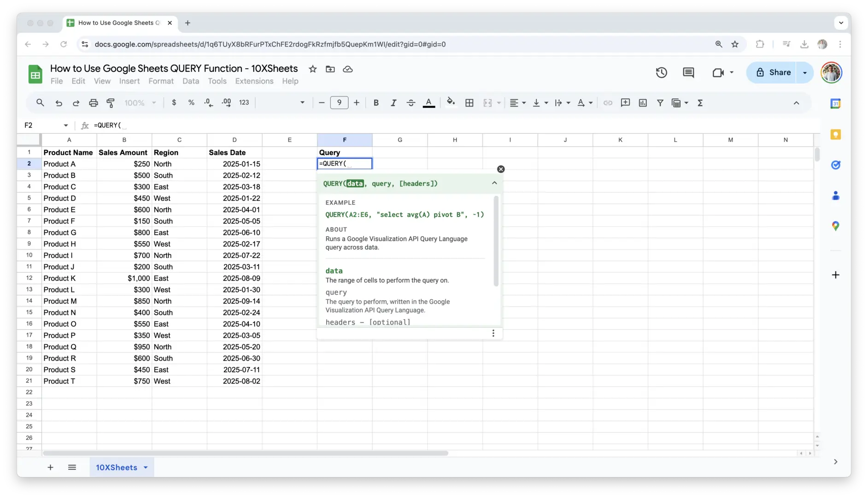Click the Create a filter icon

pos(660,103)
